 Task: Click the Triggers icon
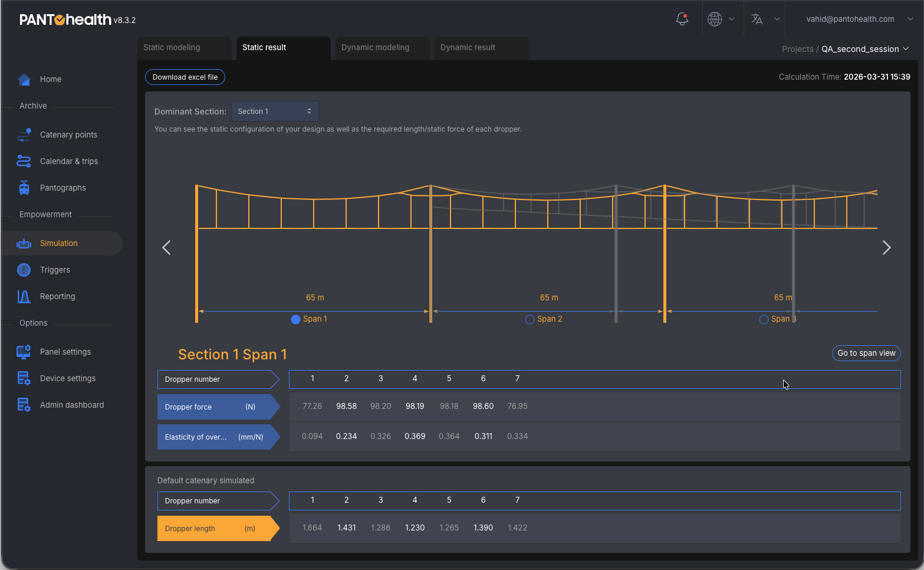pyautogui.click(x=24, y=270)
